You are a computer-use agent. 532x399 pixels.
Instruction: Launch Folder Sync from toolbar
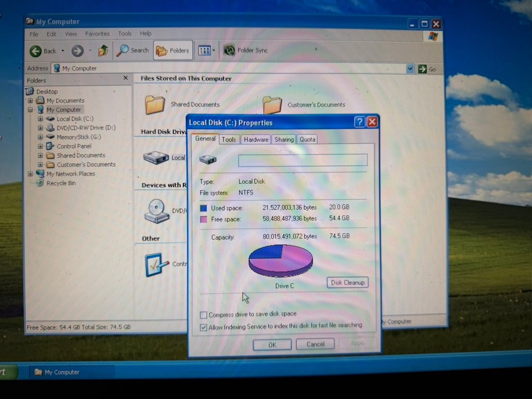click(246, 50)
